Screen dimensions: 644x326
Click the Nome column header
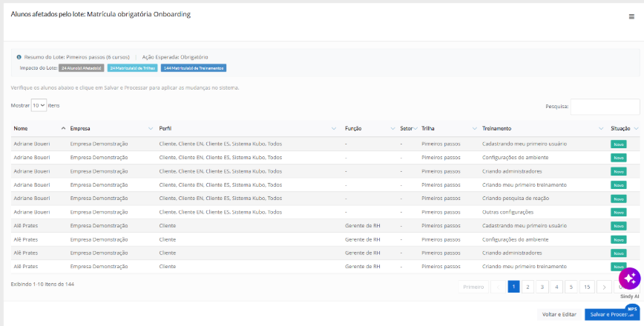pos(21,128)
